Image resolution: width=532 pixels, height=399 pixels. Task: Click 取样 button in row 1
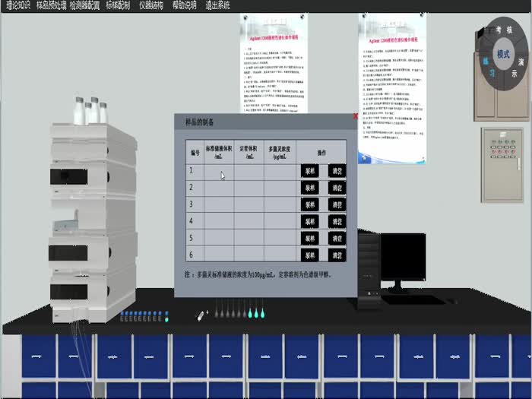pos(311,172)
